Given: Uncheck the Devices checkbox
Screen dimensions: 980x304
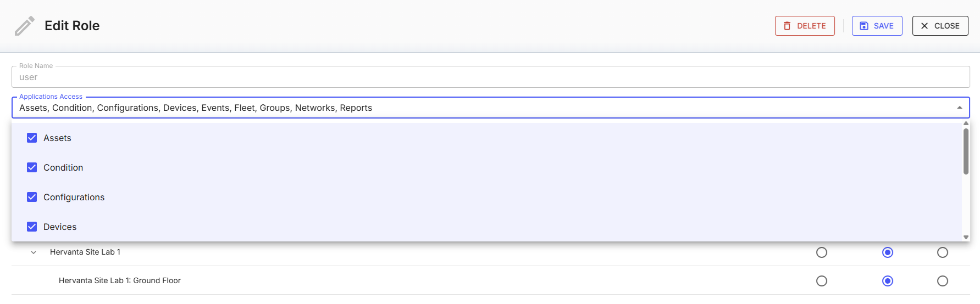Looking at the screenshot, I should tap(32, 227).
